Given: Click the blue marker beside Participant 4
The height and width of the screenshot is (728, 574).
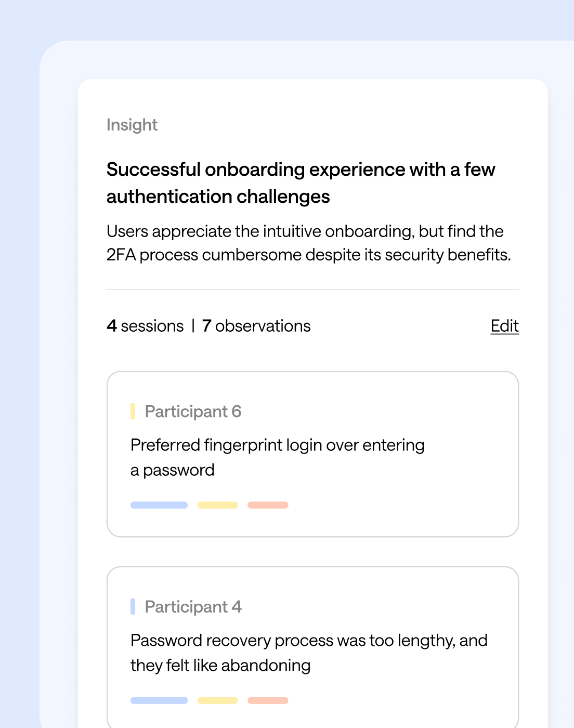Looking at the screenshot, I should (x=133, y=607).
